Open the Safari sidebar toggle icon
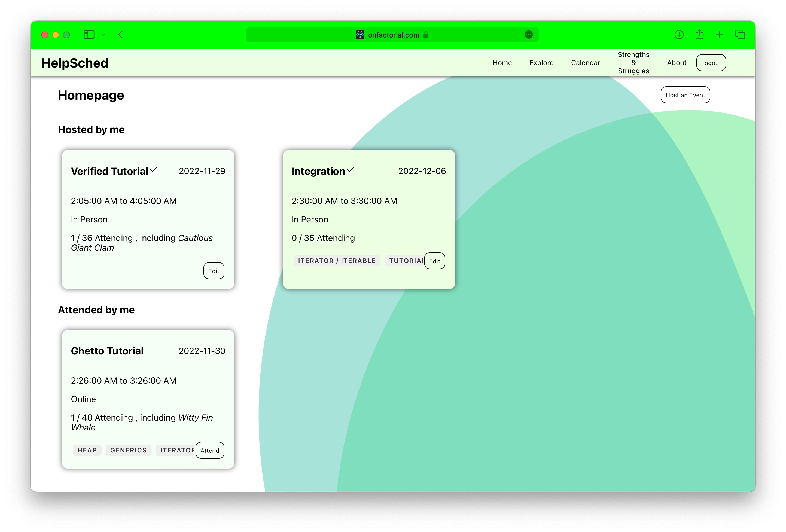Viewport: 786px width, 532px height. pyautogui.click(x=89, y=35)
